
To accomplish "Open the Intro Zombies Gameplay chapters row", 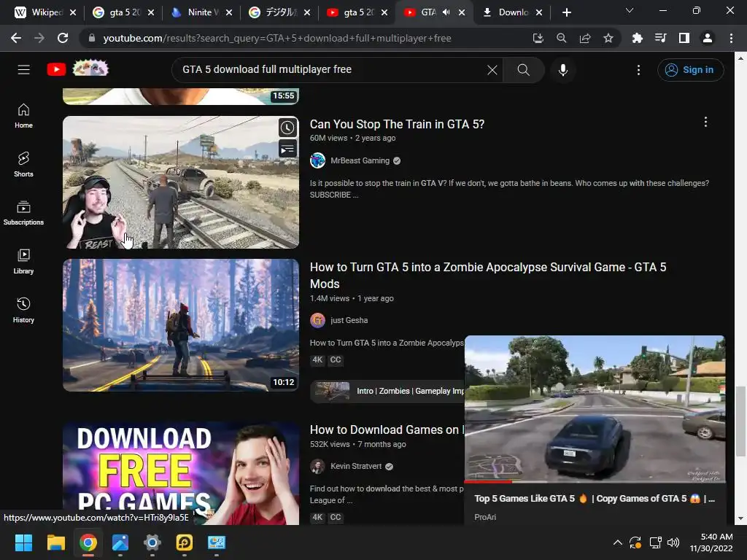I will coord(387,391).
